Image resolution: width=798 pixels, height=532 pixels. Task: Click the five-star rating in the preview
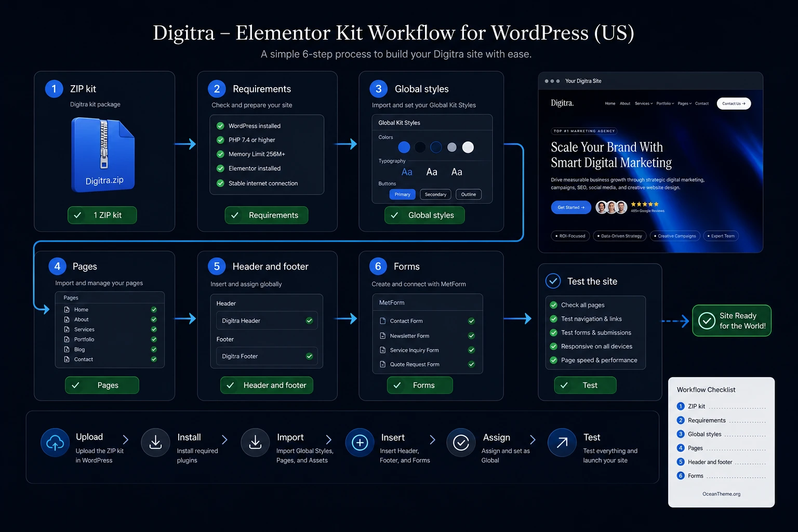click(x=645, y=204)
